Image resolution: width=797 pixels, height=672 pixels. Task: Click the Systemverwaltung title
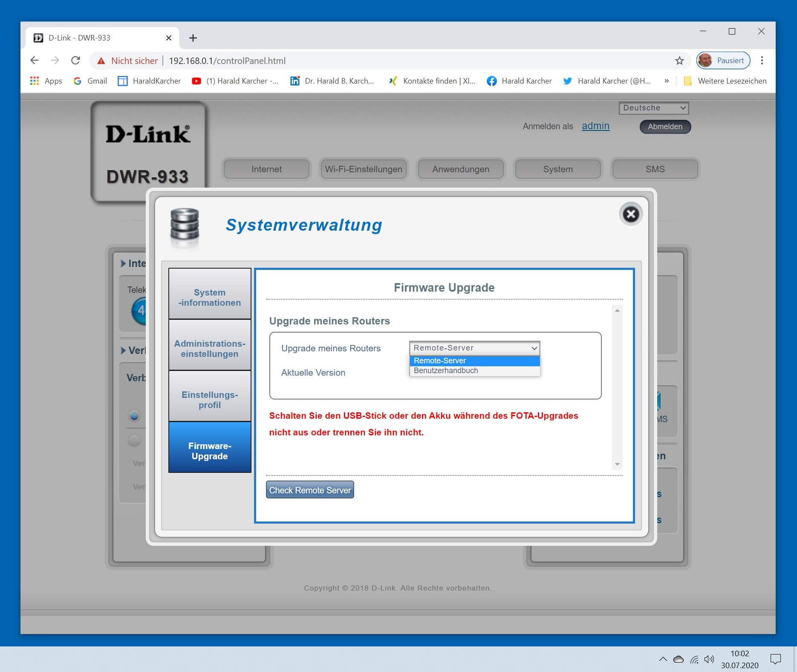(304, 225)
